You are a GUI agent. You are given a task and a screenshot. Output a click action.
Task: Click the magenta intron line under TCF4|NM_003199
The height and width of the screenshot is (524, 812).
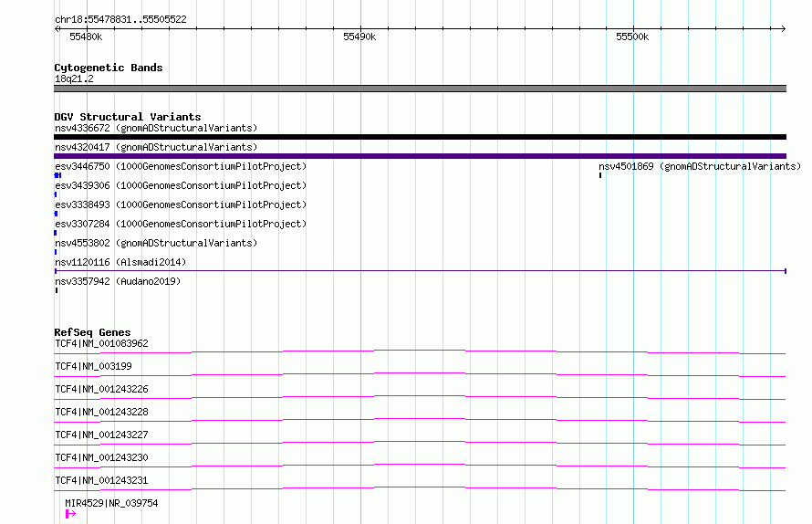click(x=420, y=374)
